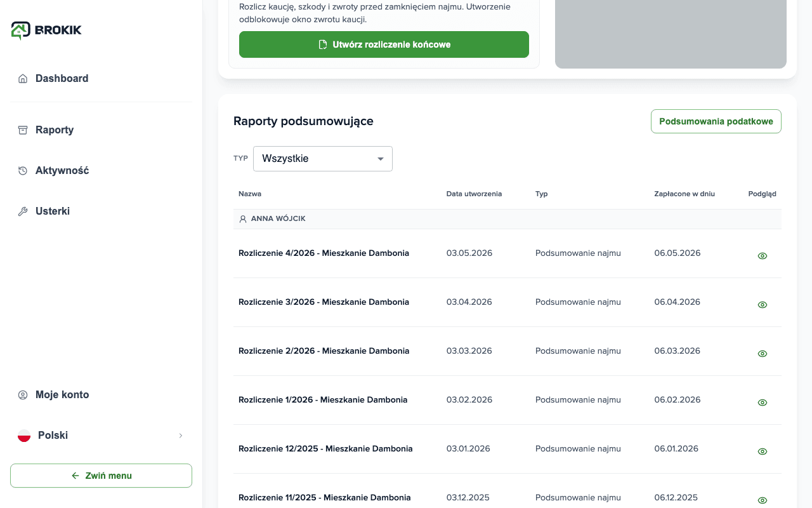
Task: Click the Typ column header
Action: 542,194
